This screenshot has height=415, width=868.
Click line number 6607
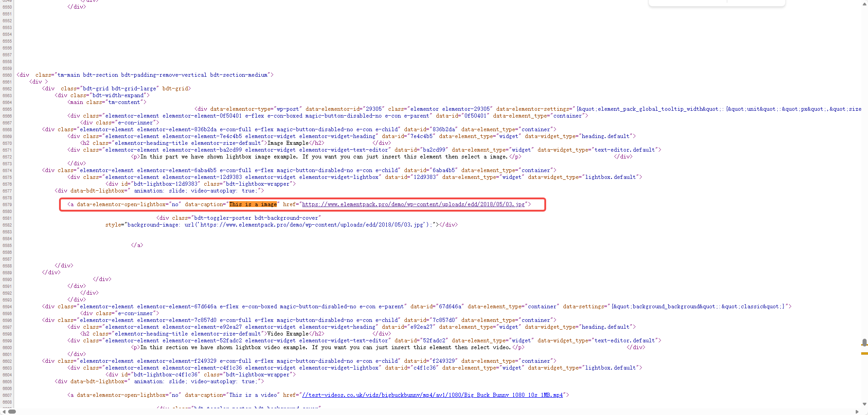click(7, 395)
